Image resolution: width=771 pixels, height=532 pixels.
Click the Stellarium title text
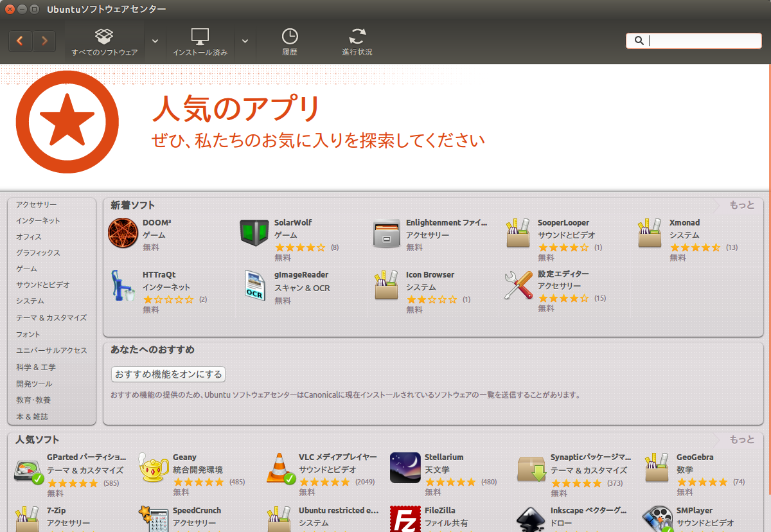point(444,457)
